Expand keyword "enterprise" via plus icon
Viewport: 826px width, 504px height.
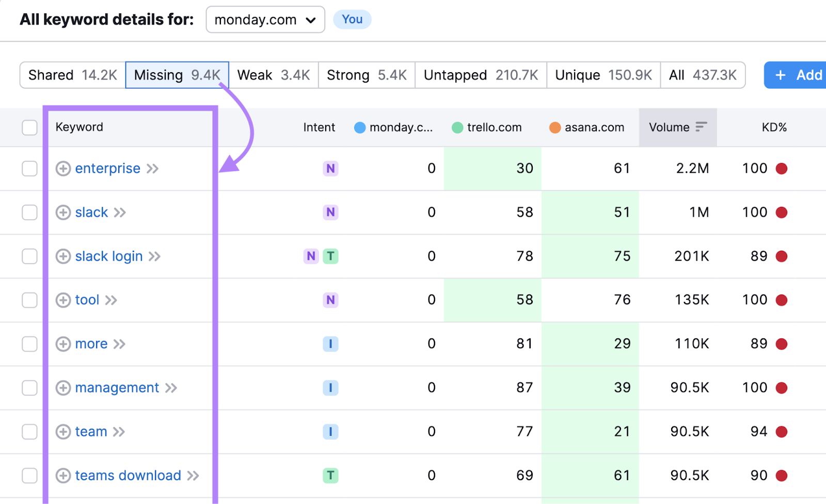point(63,168)
